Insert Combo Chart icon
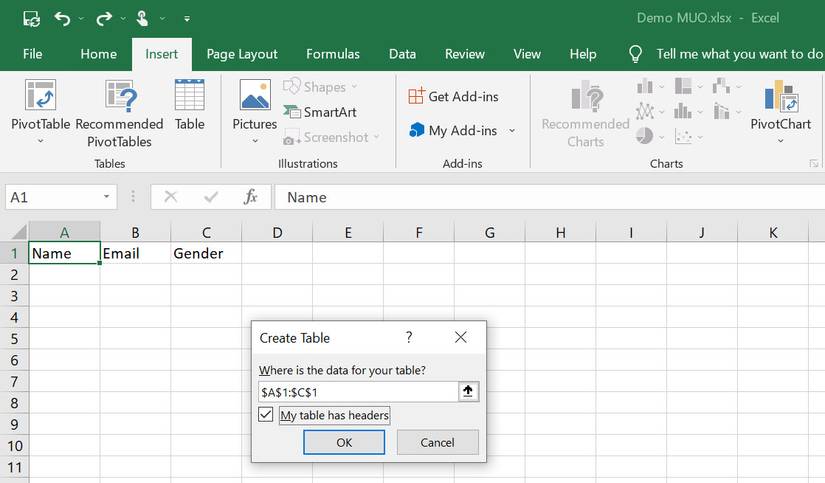825x483 pixels. [x=721, y=111]
